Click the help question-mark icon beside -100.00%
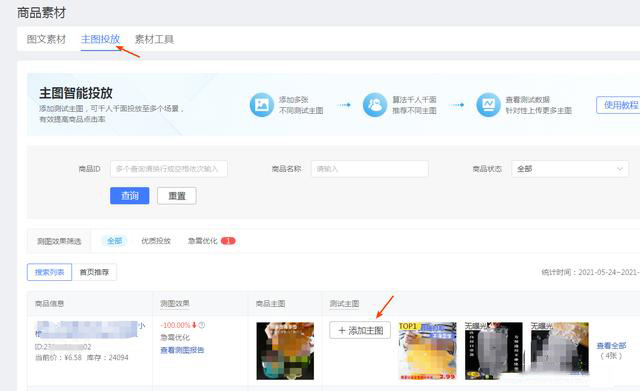 202,325
